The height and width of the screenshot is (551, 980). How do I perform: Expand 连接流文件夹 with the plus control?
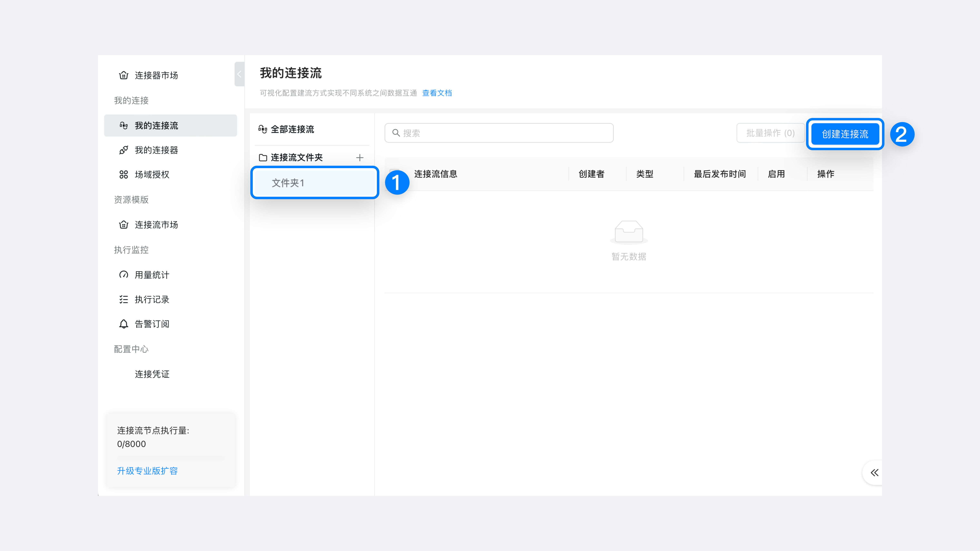[x=360, y=157]
